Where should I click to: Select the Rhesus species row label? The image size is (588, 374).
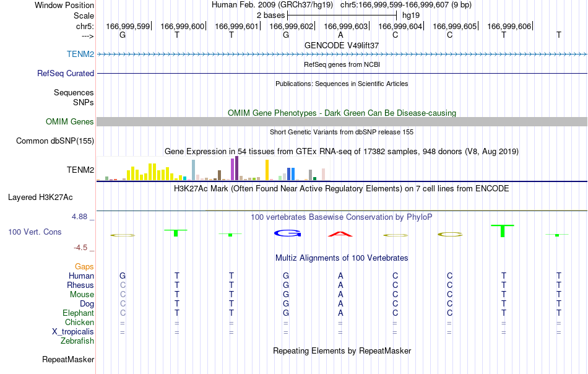point(80,285)
